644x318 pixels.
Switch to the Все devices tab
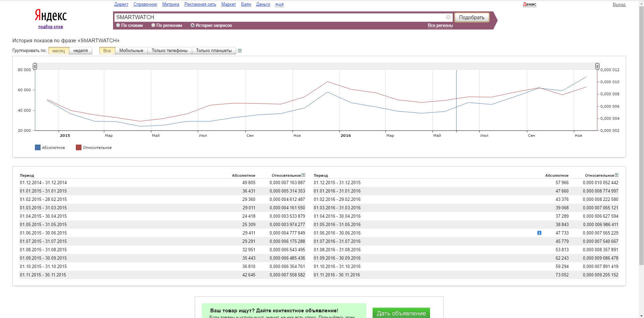coord(107,51)
